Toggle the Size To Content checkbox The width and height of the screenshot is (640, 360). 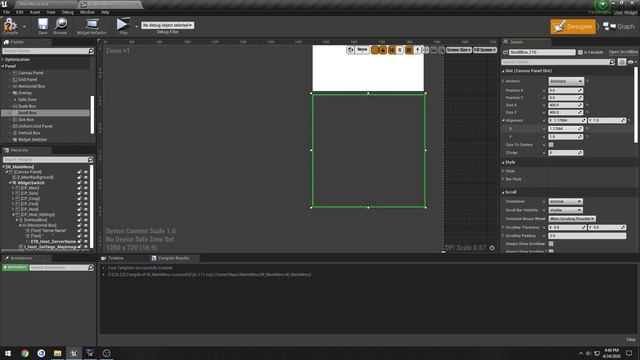tap(551, 145)
